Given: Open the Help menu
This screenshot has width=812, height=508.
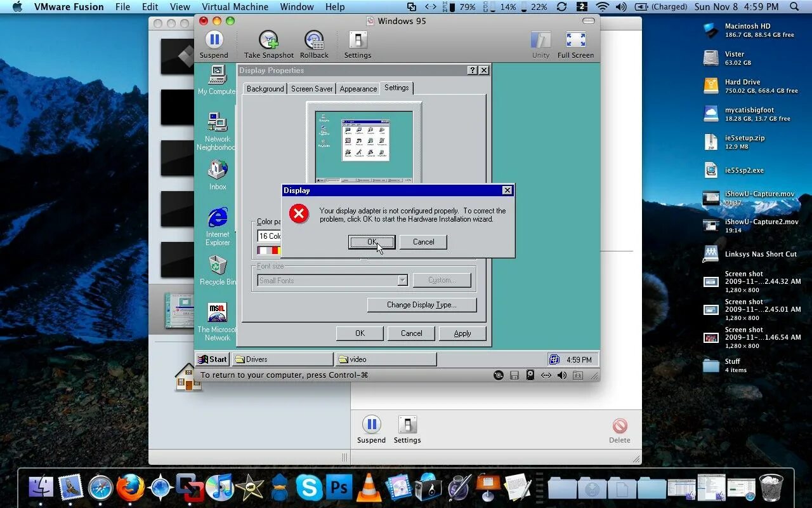Looking at the screenshot, I should tap(335, 7).
